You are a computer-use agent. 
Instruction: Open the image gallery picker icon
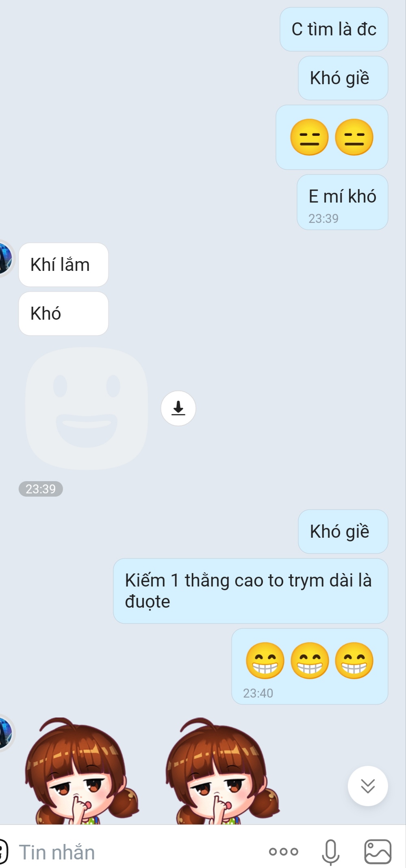point(378,851)
